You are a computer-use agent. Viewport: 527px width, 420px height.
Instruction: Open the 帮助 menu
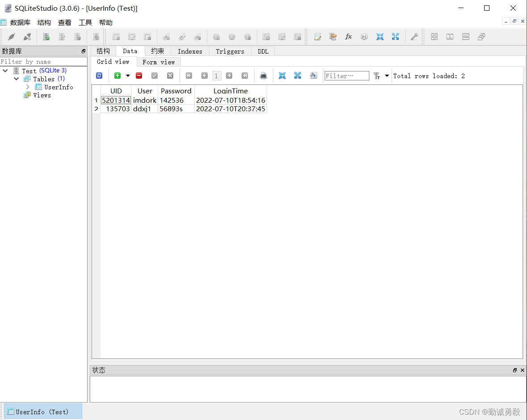105,22
